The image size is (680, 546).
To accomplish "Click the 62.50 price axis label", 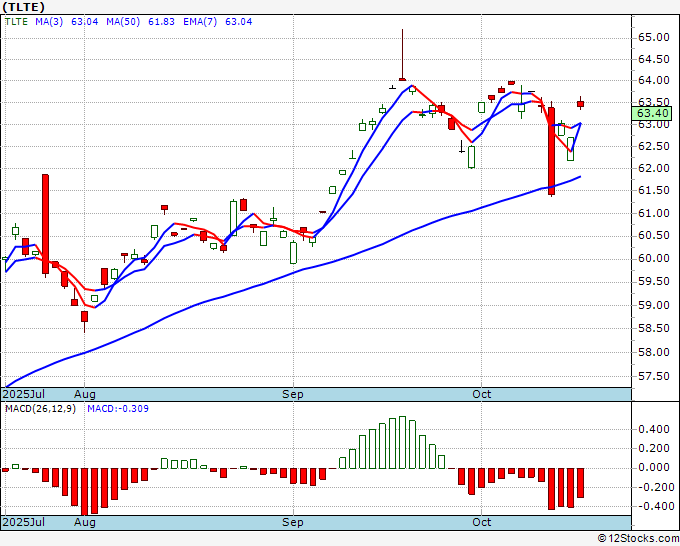I will click(x=654, y=147).
